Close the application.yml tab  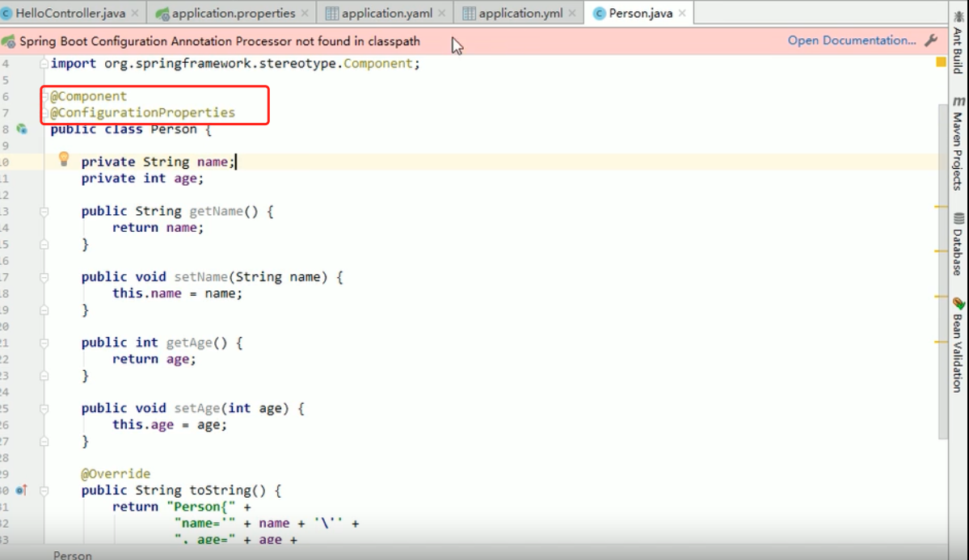pos(571,13)
